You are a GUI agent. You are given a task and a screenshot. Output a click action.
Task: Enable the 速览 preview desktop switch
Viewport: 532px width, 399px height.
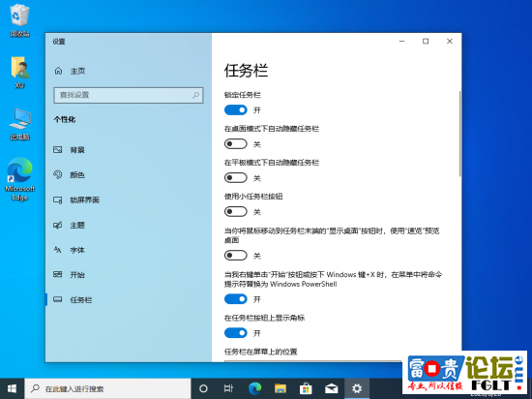tap(236, 256)
